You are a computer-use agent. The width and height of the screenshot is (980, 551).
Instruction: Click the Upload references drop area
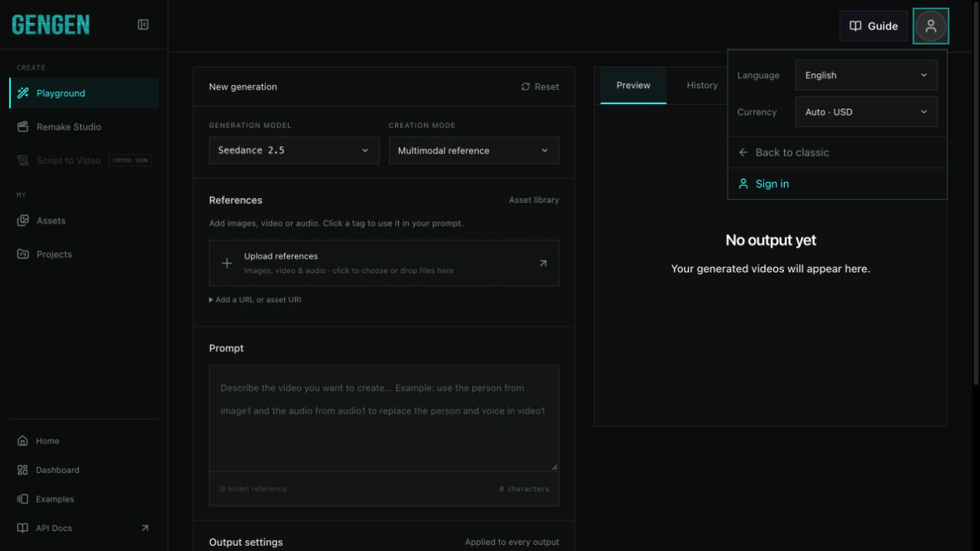[384, 263]
